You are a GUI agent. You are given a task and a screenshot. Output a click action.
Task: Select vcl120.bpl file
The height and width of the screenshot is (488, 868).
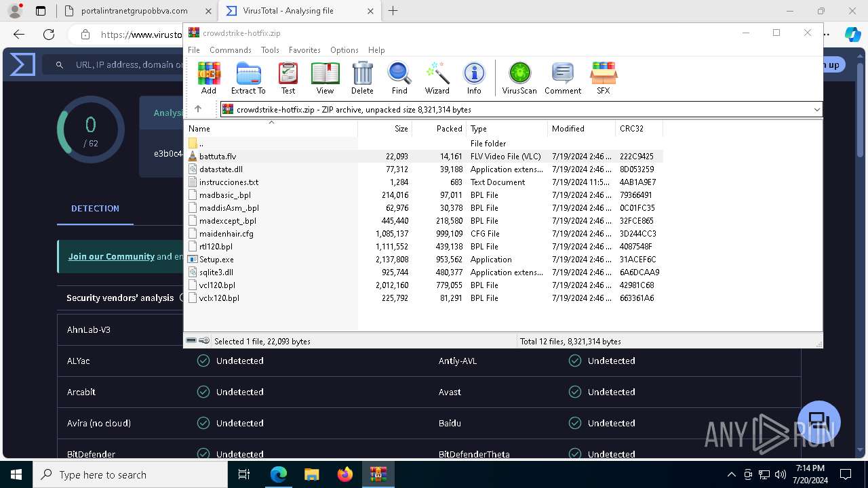coord(424,285)
